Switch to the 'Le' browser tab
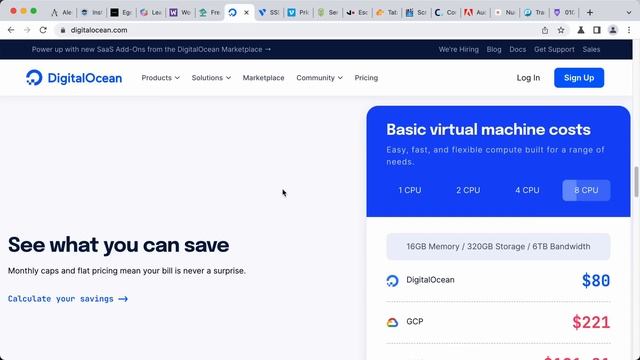Viewport: 640px width, 360px height. click(x=151, y=13)
